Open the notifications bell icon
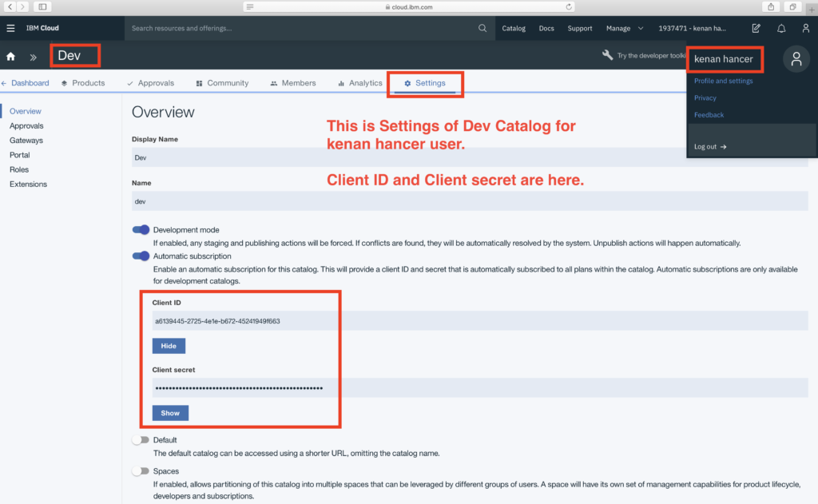Image resolution: width=818 pixels, height=504 pixels. point(781,28)
